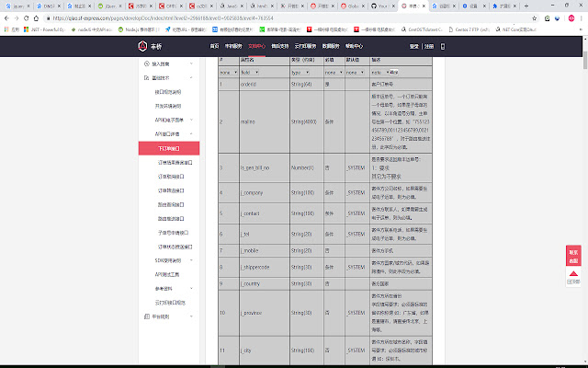This screenshot has width=588, height=368.
Task: Open 首页 in the site navigation
Action: tap(214, 46)
